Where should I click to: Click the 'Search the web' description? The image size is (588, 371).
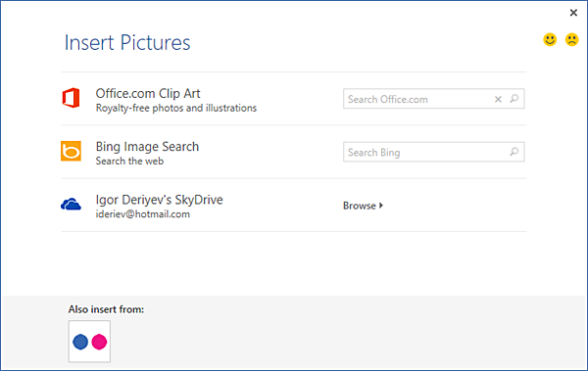tap(129, 162)
